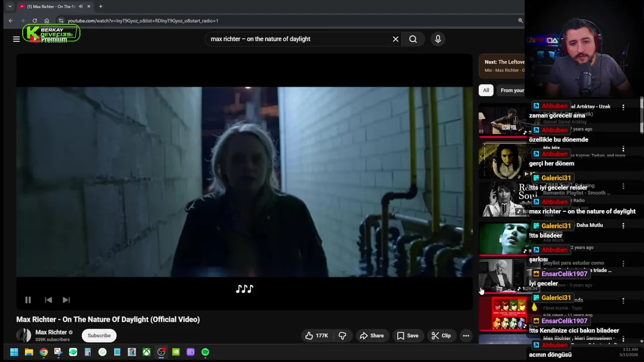
Task: Go back one page in Chrome
Action: coord(11,21)
